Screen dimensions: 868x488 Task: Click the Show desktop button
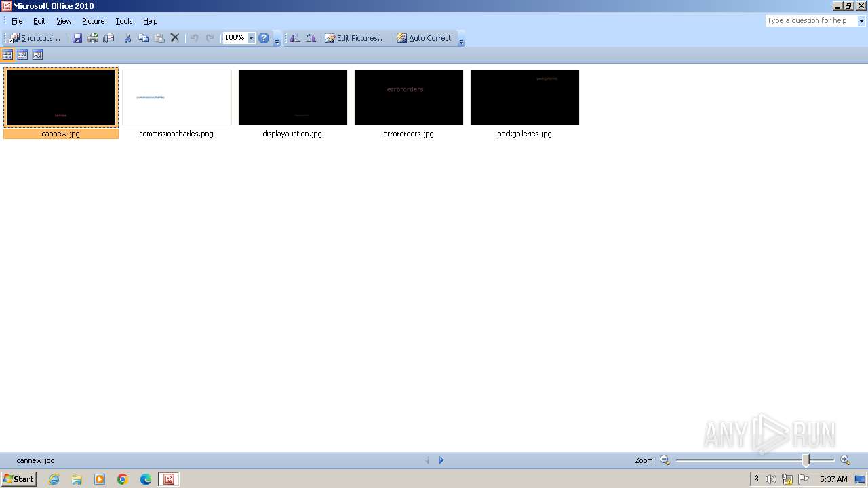tap(861, 479)
